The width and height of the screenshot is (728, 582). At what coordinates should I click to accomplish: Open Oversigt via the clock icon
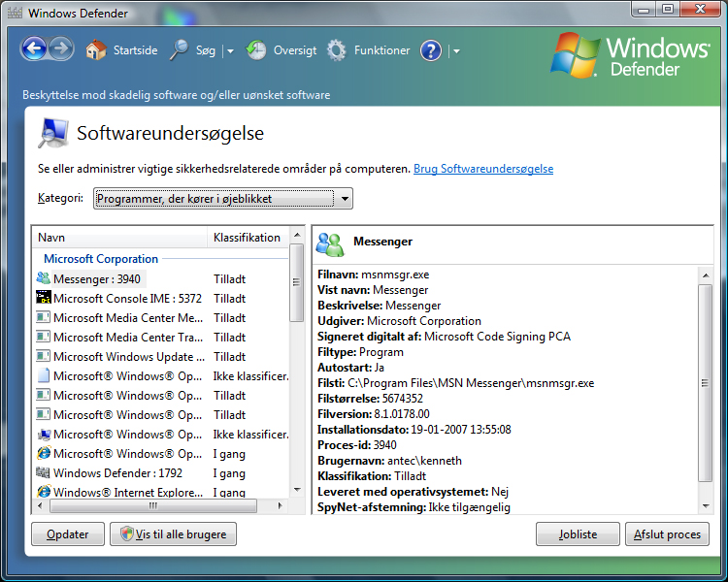coord(256,50)
